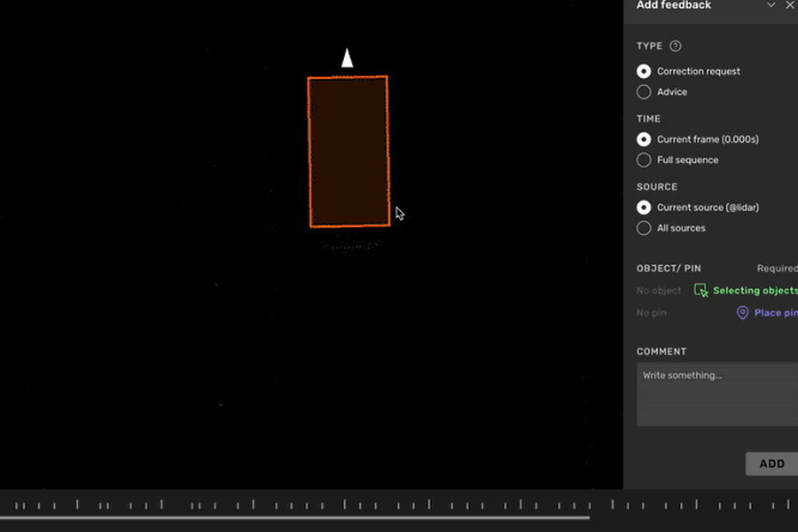
Task: Close the Add feedback panel
Action: 791,5
